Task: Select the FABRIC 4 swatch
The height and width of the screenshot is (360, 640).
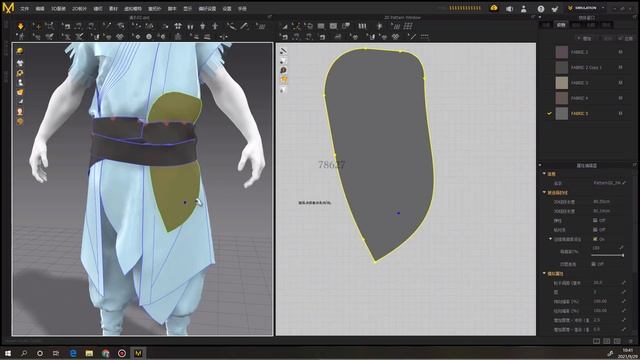Action: coord(562,98)
